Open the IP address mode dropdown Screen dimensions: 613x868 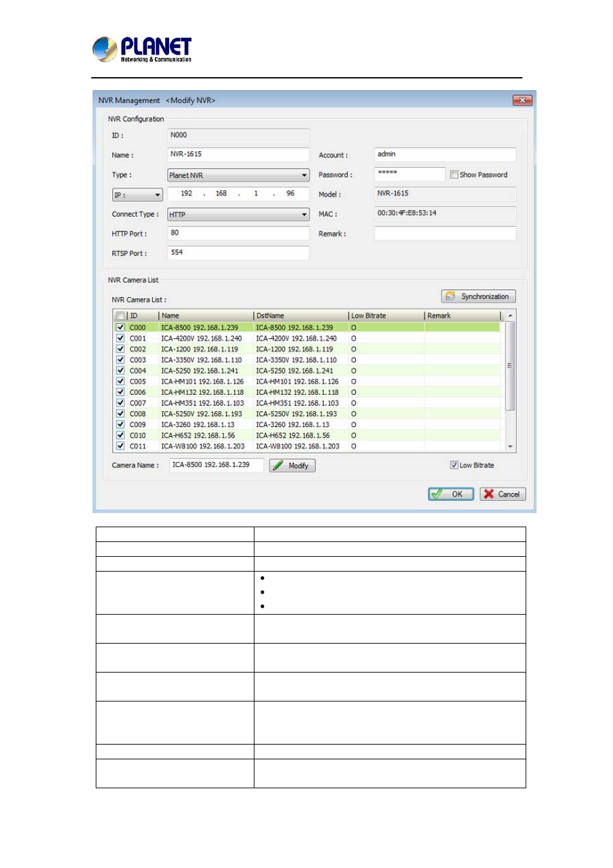coord(138,195)
